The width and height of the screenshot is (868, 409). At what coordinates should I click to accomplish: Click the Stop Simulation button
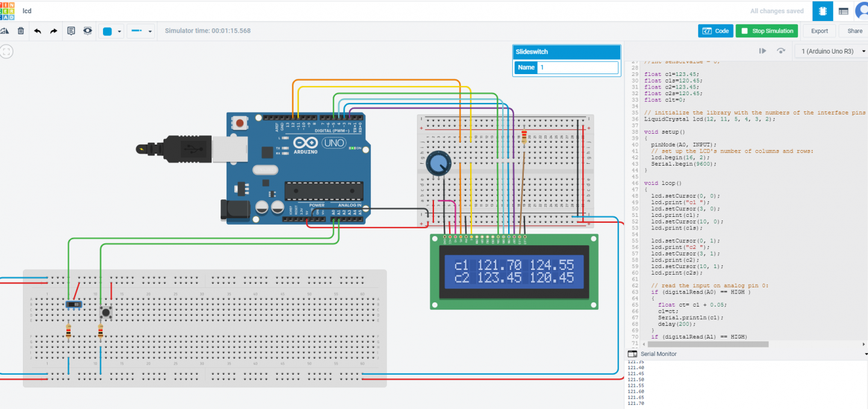[766, 31]
